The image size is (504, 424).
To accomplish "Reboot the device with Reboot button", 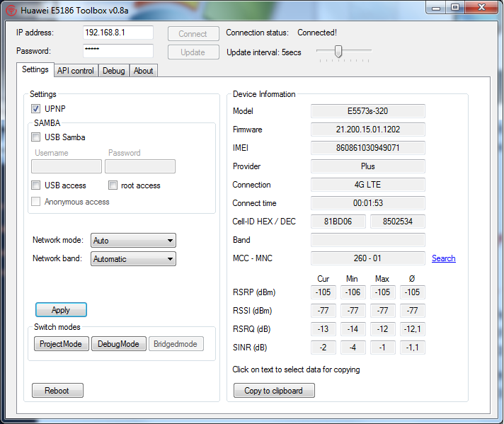I will click(57, 391).
